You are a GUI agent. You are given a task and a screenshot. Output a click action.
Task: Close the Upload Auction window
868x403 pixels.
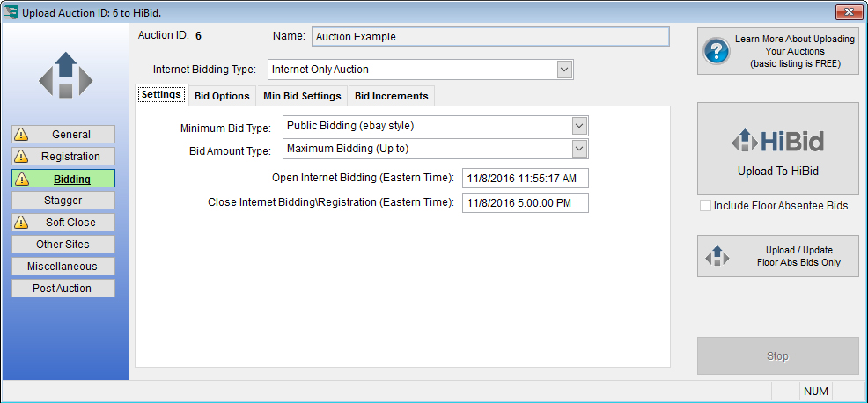coord(850,11)
